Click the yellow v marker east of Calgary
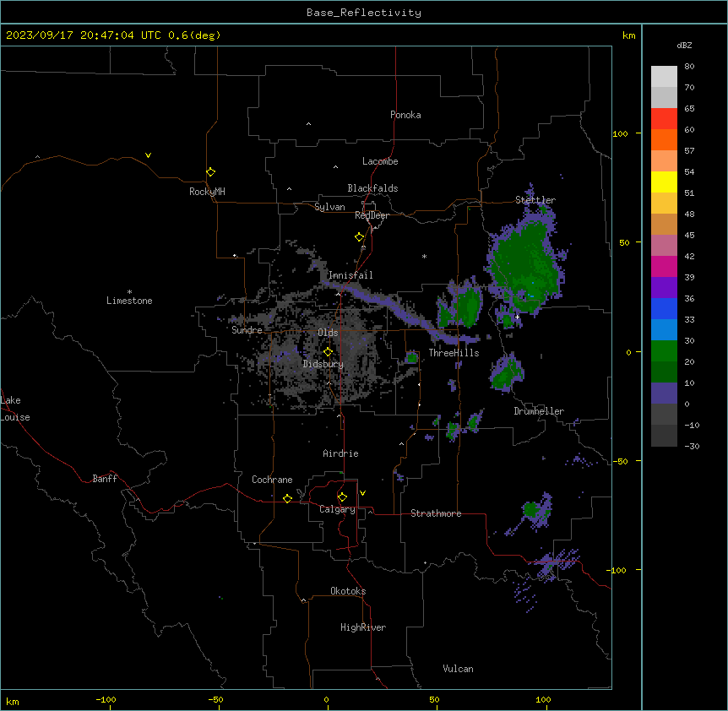The height and width of the screenshot is (711, 728). [362, 493]
